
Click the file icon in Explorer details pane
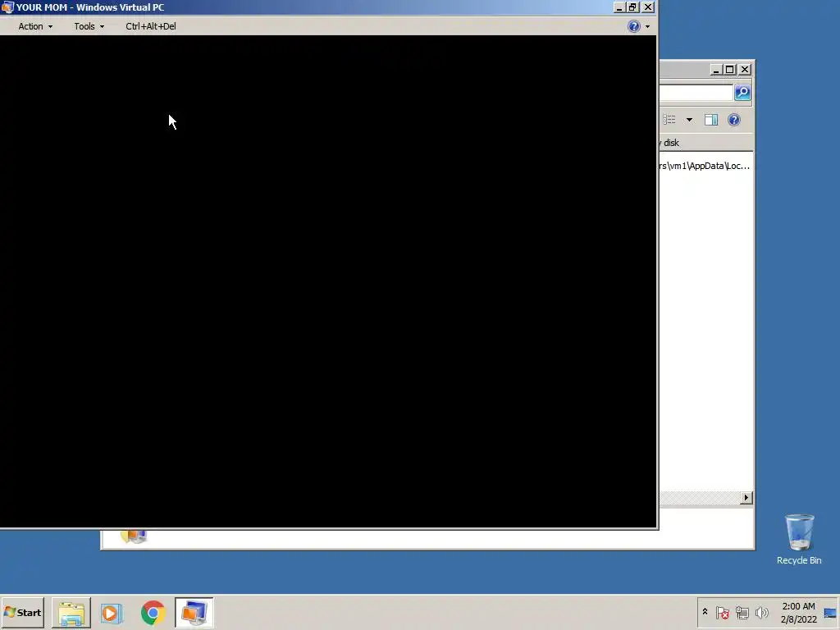[x=134, y=536]
